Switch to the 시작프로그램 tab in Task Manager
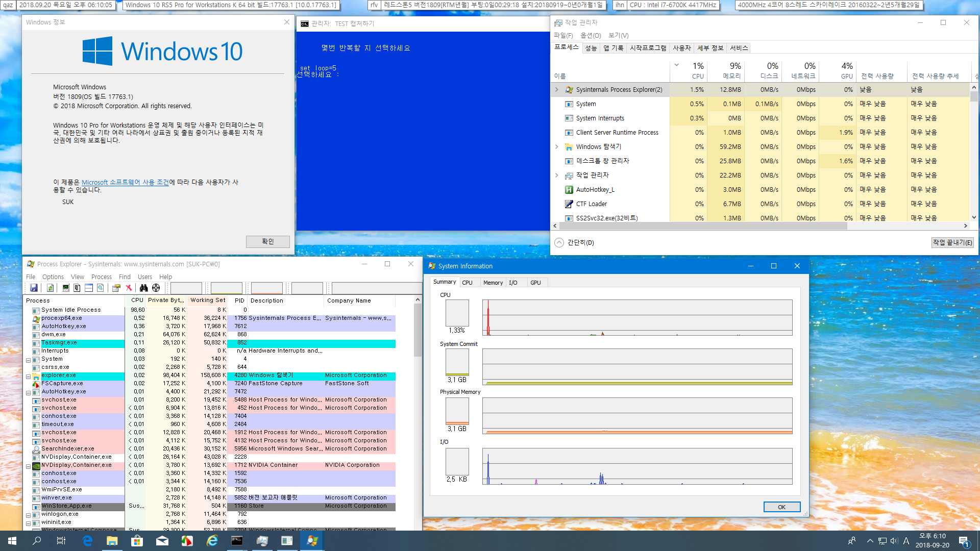The image size is (980, 551). click(x=648, y=48)
